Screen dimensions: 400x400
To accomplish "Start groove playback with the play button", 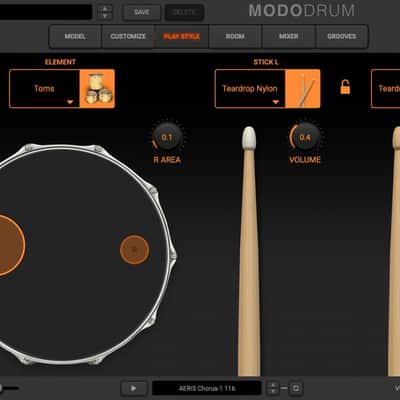I will [133, 388].
